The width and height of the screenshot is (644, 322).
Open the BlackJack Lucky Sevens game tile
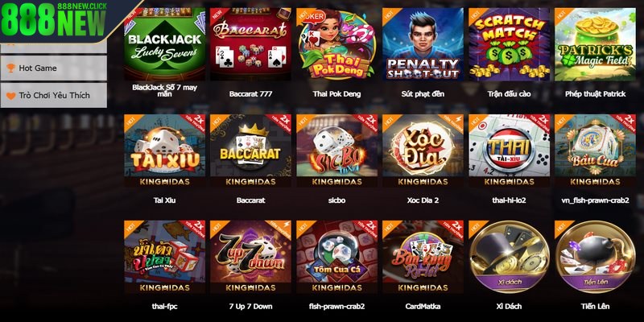point(165,44)
